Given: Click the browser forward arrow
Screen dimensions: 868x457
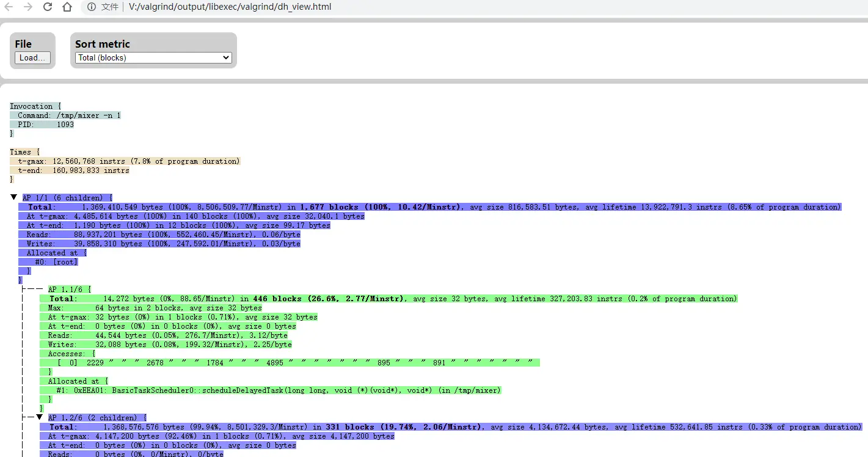Looking at the screenshot, I should tap(28, 7).
